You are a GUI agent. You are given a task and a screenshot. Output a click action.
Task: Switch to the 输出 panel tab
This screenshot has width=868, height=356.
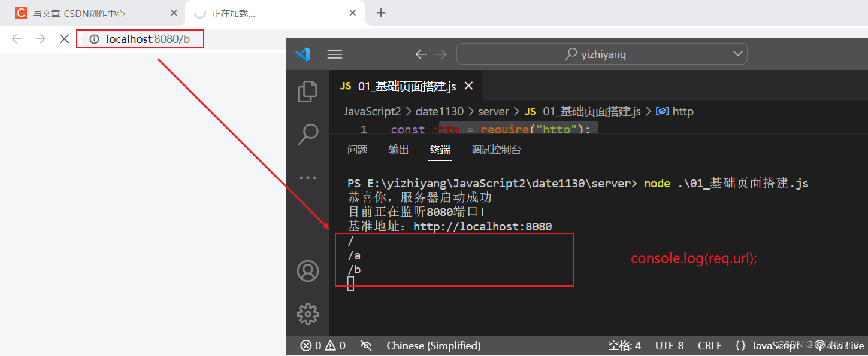398,150
